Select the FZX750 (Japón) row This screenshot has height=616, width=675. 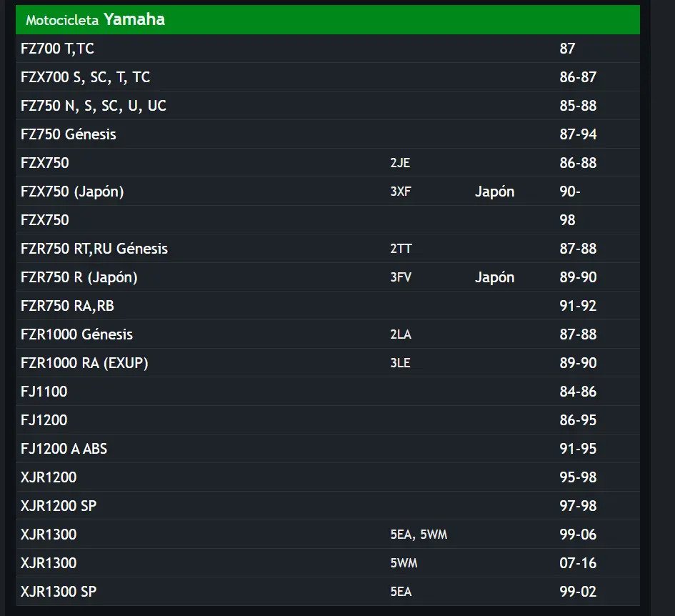(x=328, y=192)
